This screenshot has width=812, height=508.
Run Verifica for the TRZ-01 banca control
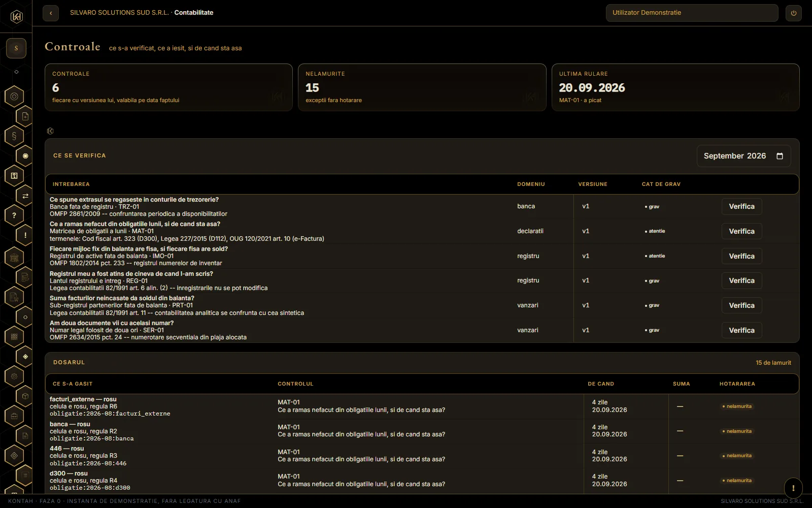point(741,207)
